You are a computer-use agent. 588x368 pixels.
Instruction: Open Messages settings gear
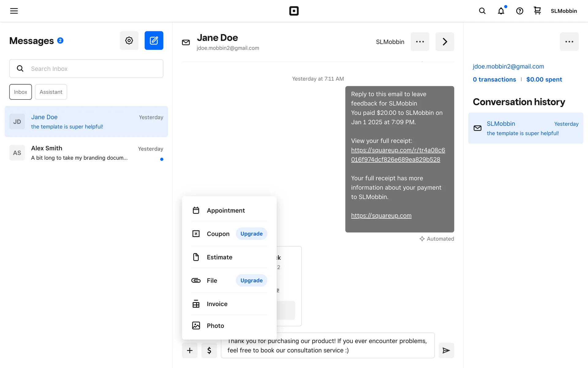pyautogui.click(x=129, y=40)
